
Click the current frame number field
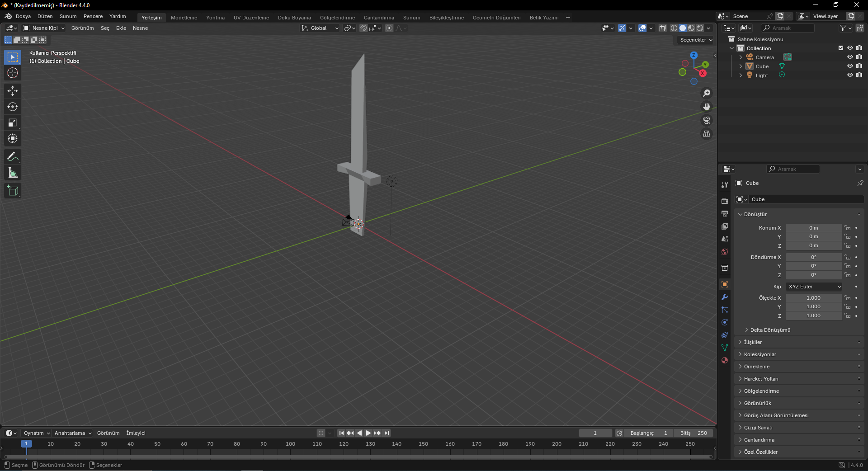pos(595,433)
